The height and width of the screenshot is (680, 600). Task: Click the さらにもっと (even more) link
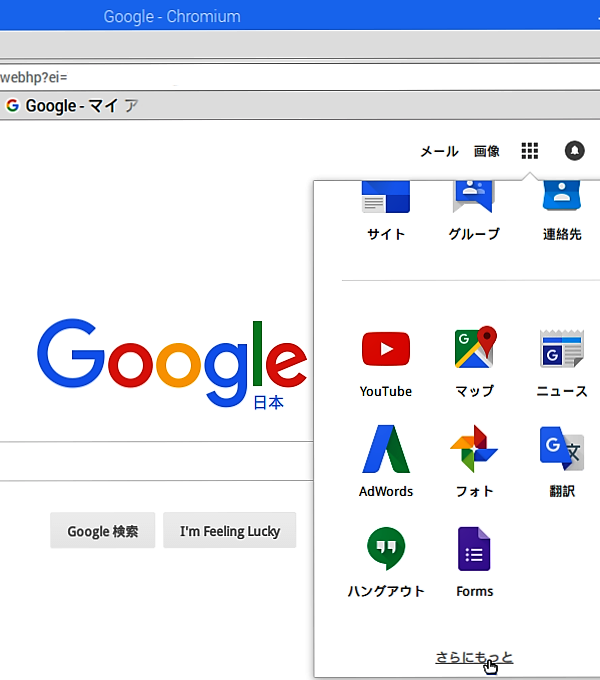point(474,657)
